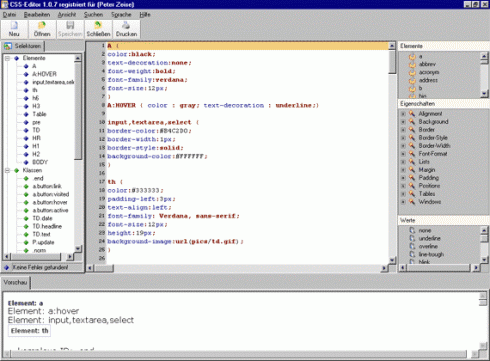Click the Elemente list scroll-down arrow
This screenshot has width=490, height=361.
click(484, 94)
